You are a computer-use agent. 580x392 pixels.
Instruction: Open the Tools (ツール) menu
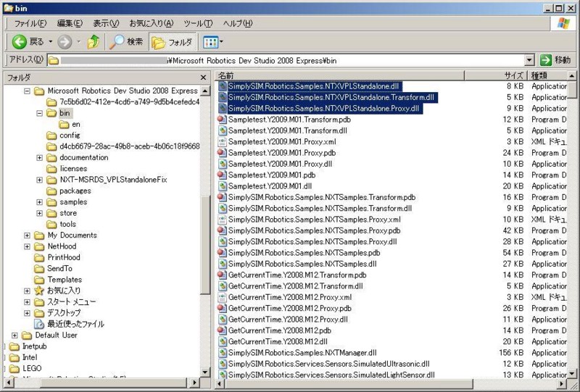click(x=198, y=23)
